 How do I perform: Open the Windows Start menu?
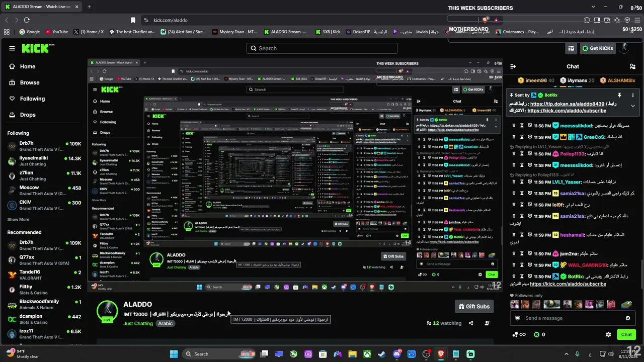point(174,354)
